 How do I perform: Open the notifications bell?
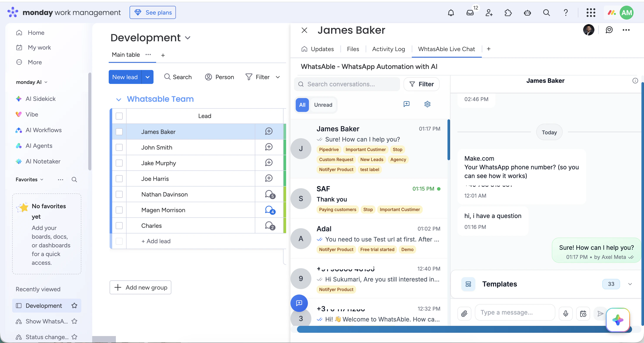coord(451,13)
